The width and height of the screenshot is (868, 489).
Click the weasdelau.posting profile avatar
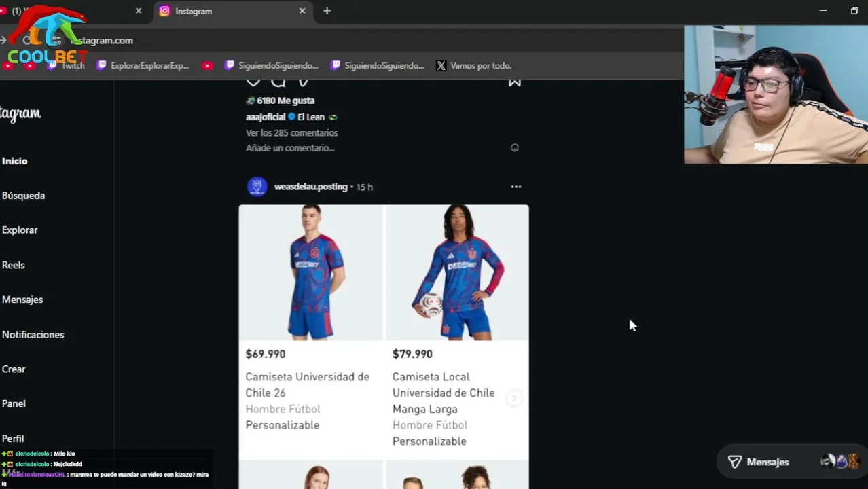pyautogui.click(x=257, y=187)
